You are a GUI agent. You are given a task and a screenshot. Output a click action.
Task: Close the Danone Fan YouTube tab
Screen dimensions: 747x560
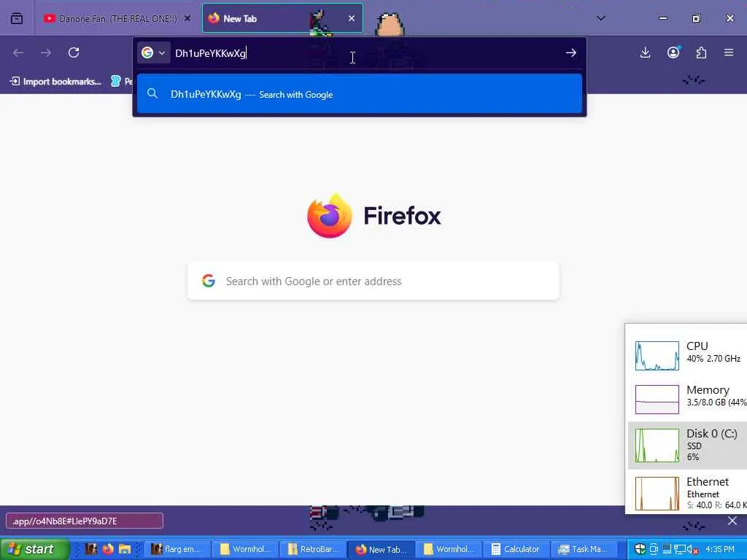coord(187,18)
